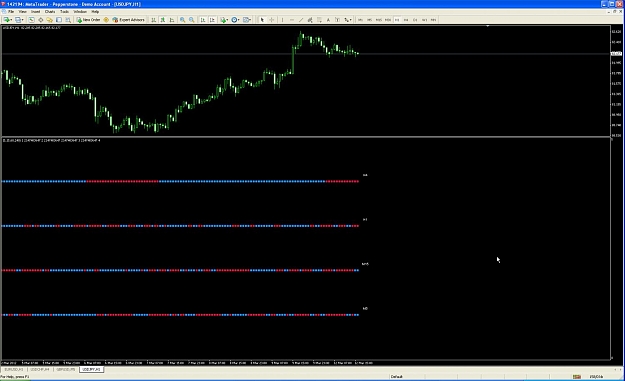
Task: Switch to the USDCHF,H4 chart tab
Action: 39,370
